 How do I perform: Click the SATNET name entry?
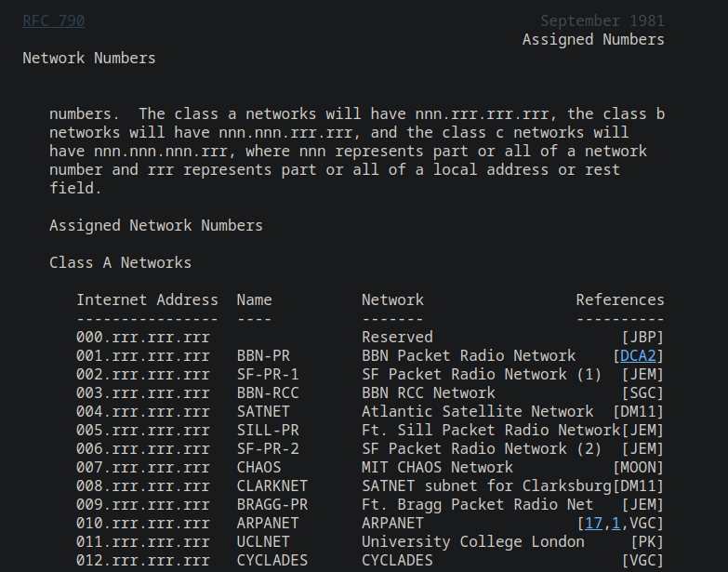tap(263, 411)
